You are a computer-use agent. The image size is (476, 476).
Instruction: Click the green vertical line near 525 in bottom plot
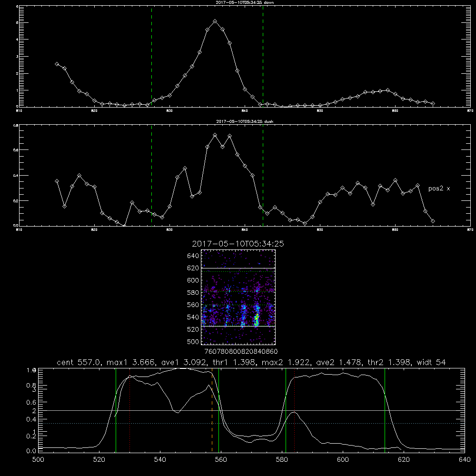pyautogui.click(x=116, y=410)
